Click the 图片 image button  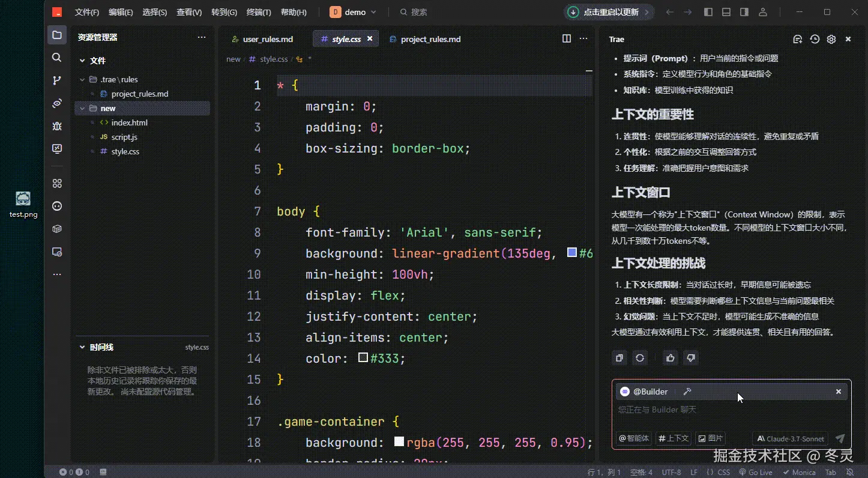(x=710, y=438)
